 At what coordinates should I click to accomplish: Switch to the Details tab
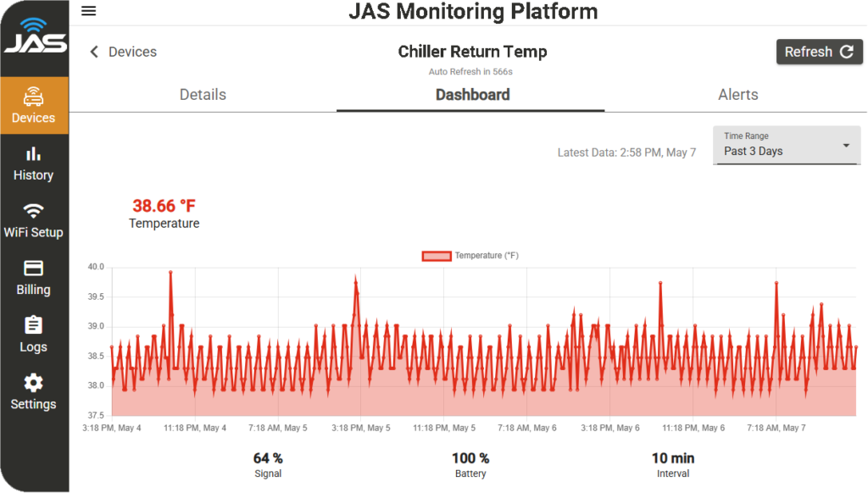tap(203, 95)
